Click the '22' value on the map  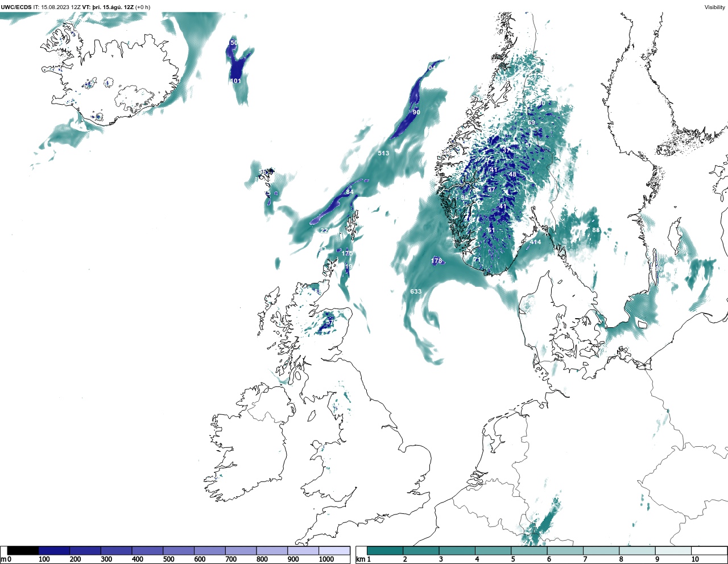tap(324, 231)
